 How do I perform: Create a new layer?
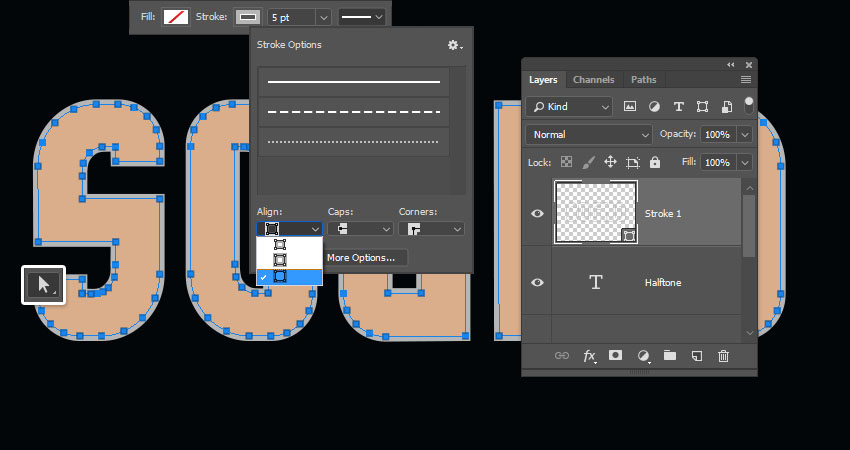697,356
